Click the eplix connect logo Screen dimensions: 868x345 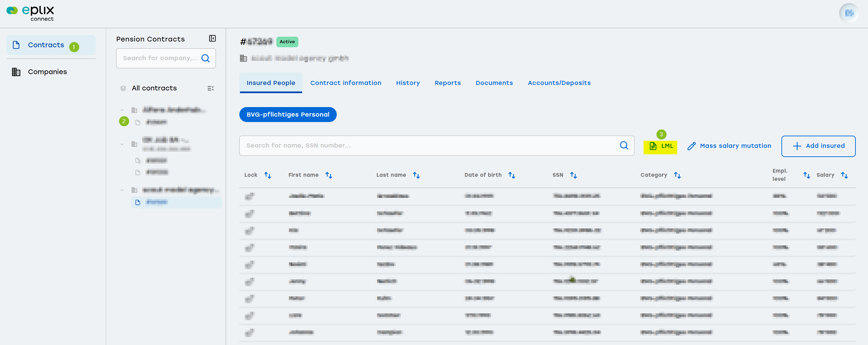[30, 14]
